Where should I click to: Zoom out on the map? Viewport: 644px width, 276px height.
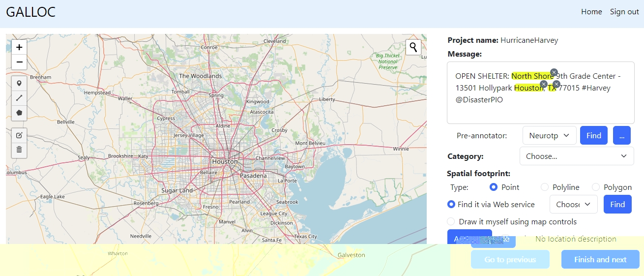19,62
